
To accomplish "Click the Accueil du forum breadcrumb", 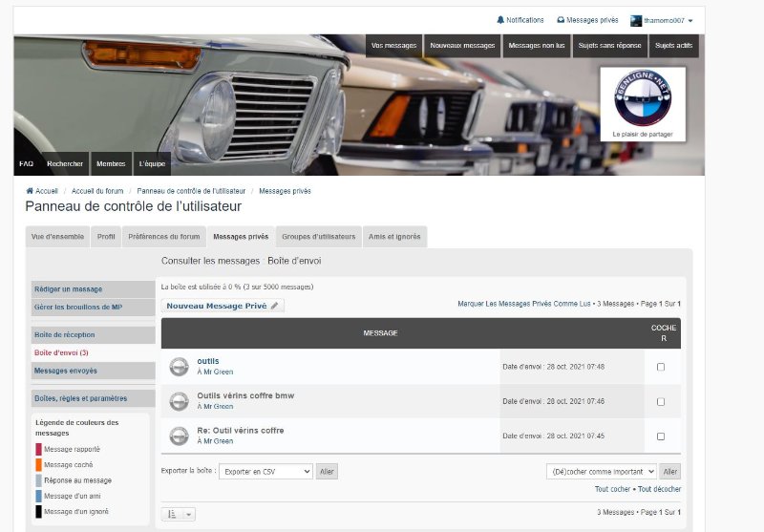I will click(97, 191).
